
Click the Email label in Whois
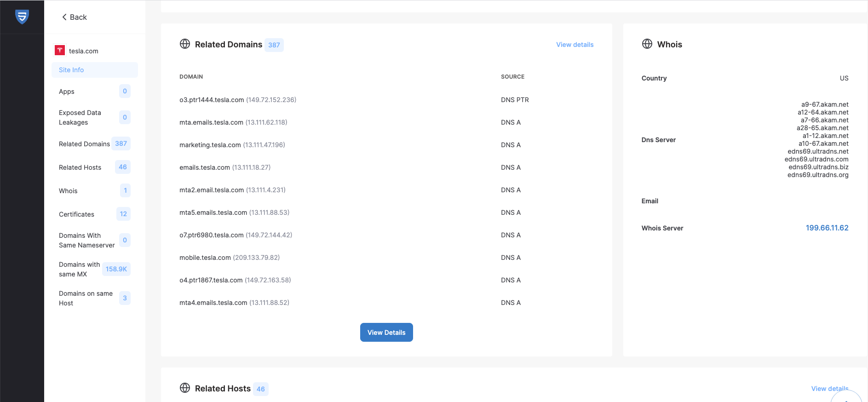point(650,201)
